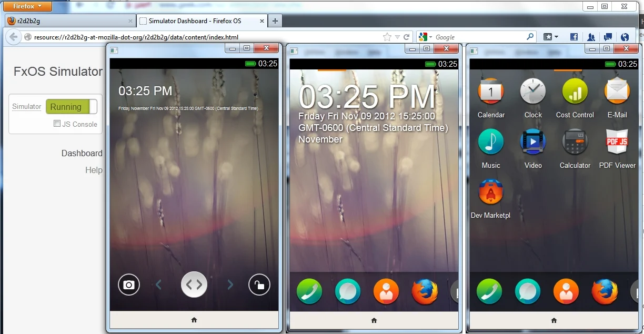
Task: Select the Simulator Dashboard - Firefox OS tab
Action: click(x=202, y=21)
